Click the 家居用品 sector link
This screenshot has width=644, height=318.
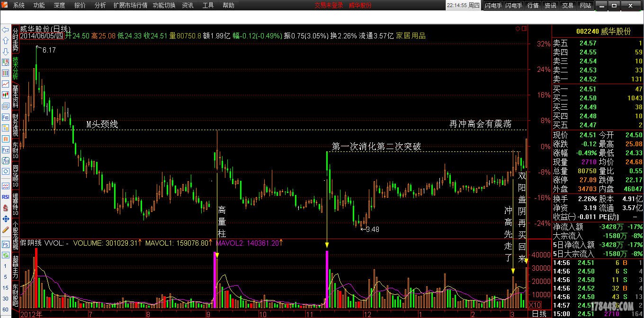point(411,35)
